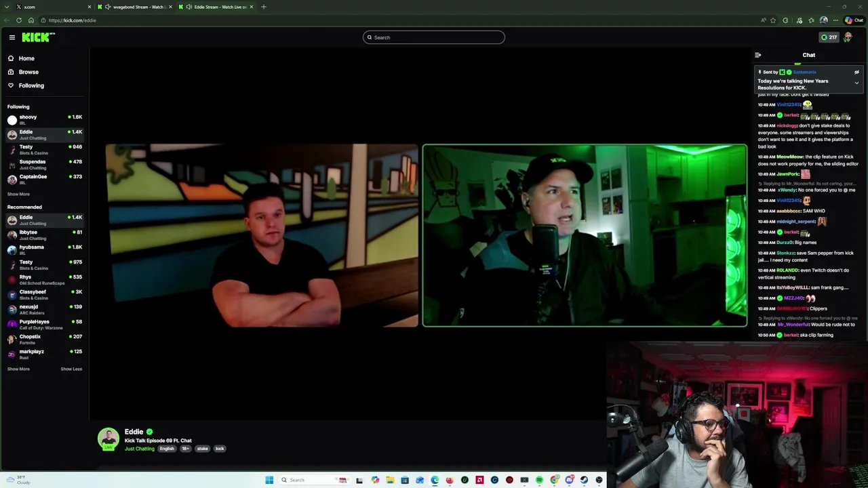Open Microsoft Edge from taskbar
Viewport: 868px width, 488px height.
435,480
